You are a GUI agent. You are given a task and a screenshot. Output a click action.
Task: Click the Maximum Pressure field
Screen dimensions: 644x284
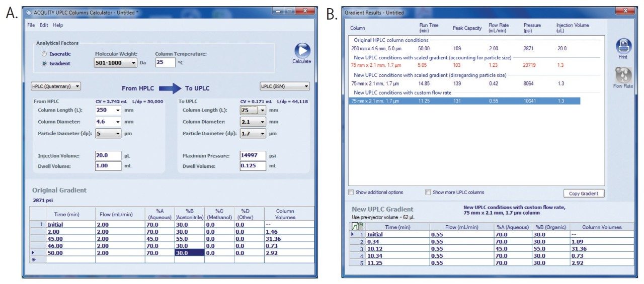click(x=252, y=156)
